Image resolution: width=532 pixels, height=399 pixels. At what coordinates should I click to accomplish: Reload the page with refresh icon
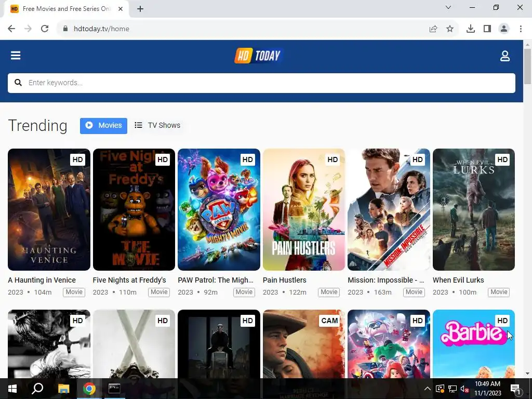click(x=45, y=29)
